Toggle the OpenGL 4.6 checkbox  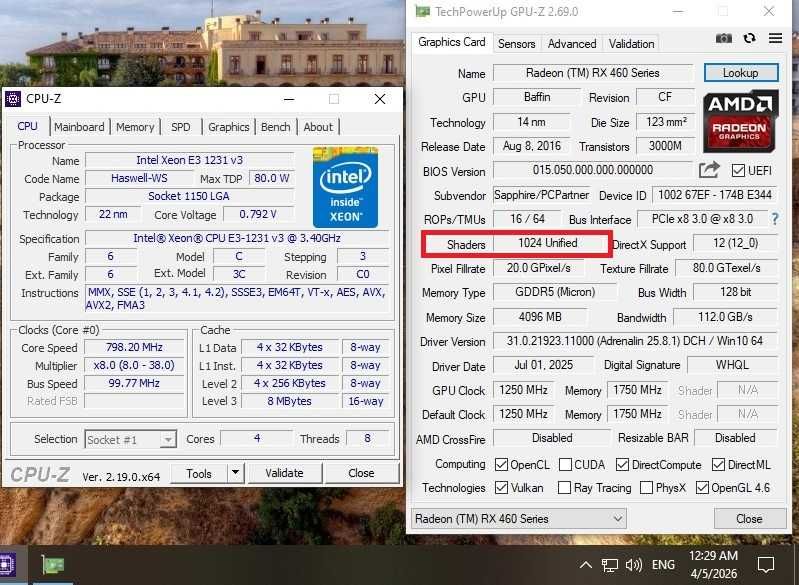pos(702,488)
